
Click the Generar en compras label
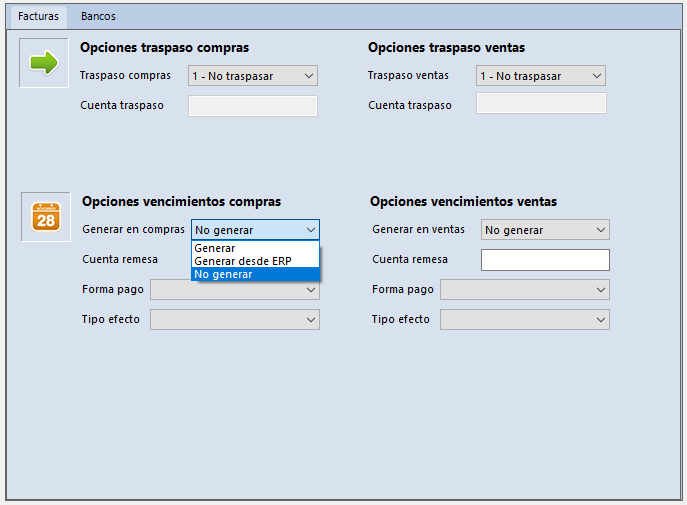133,230
